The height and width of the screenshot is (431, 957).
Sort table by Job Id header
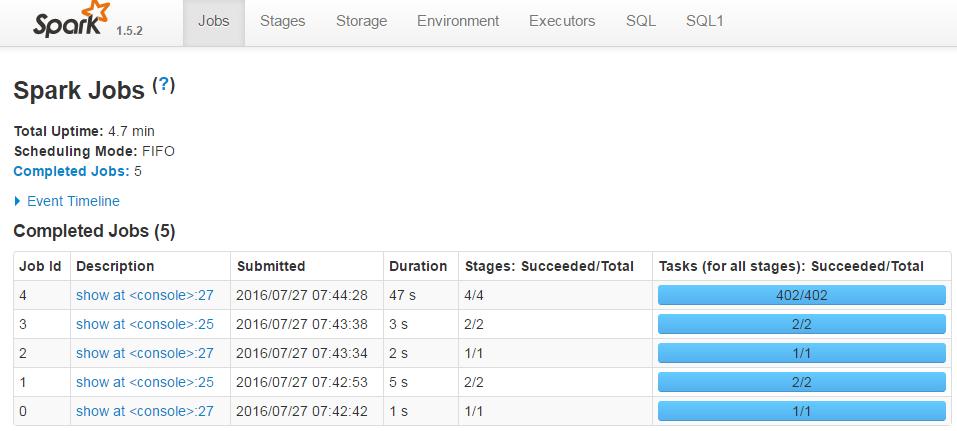click(x=41, y=266)
